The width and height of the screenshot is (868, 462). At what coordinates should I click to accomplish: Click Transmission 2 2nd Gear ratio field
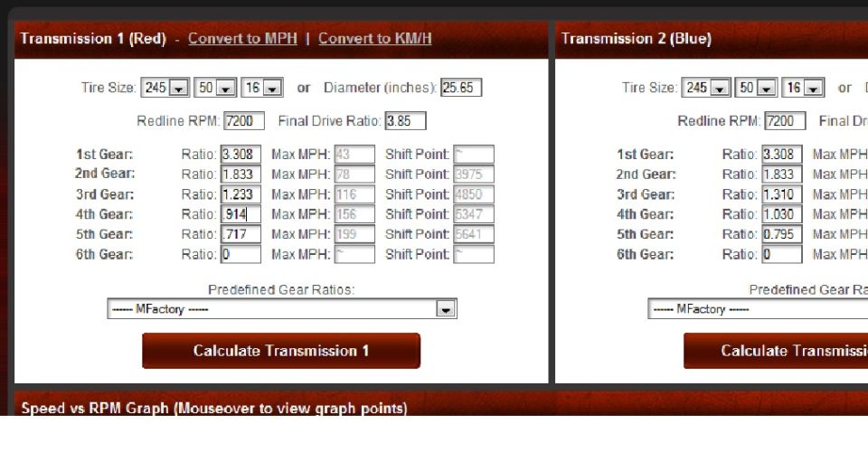[781, 174]
